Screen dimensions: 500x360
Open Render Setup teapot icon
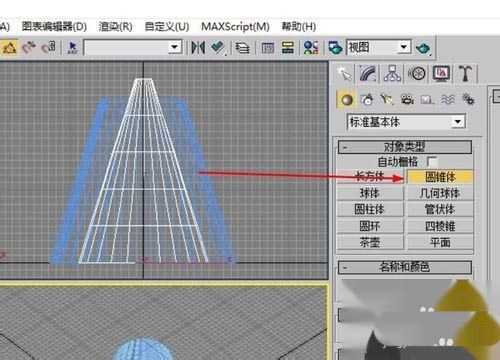(335, 48)
